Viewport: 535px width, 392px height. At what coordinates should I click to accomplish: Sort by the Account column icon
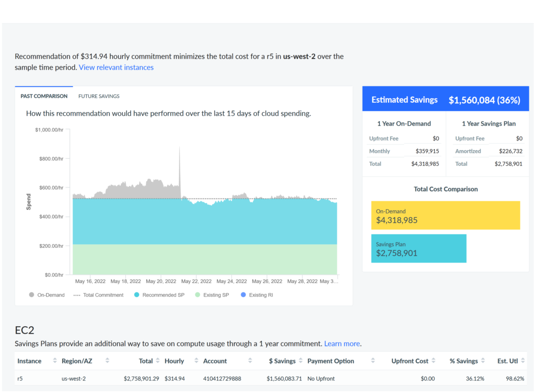click(250, 361)
